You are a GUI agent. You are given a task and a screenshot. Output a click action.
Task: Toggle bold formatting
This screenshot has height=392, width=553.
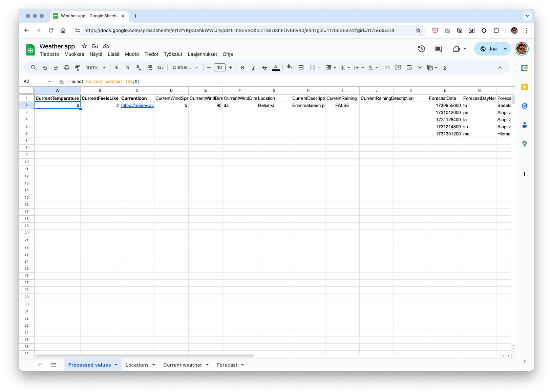coord(242,68)
